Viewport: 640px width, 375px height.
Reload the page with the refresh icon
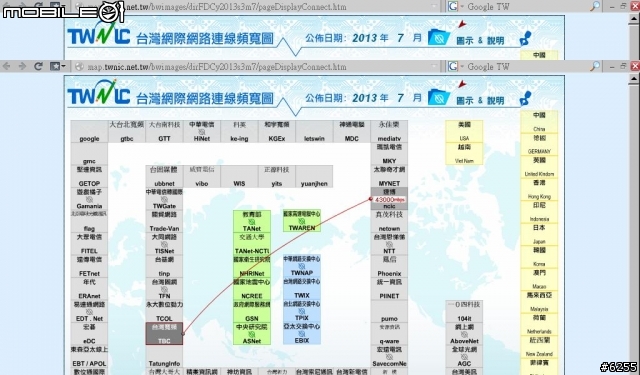(38, 66)
